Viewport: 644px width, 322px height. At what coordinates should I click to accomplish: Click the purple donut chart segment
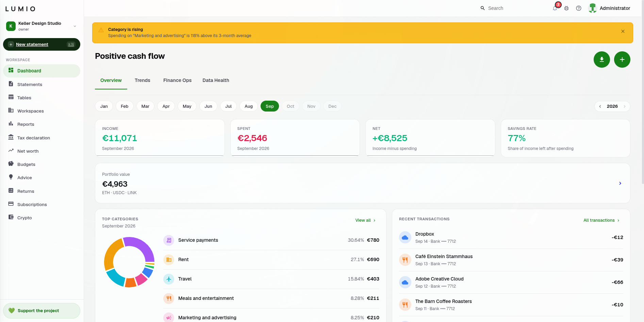click(x=143, y=247)
